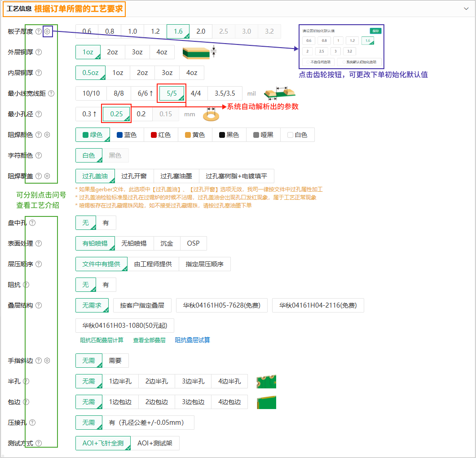Select 华秋04161H05-7628(免费) stackup option
The image size is (476, 458).
pyautogui.click(x=221, y=305)
